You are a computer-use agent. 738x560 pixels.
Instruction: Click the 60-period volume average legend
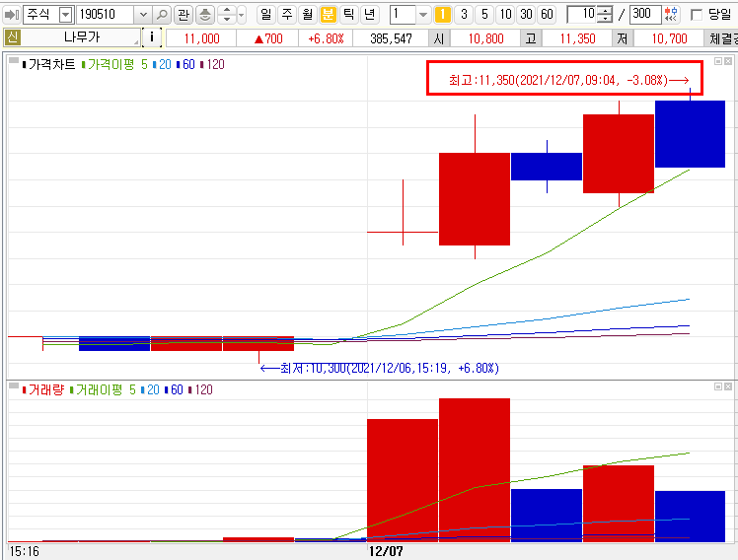click(174, 389)
